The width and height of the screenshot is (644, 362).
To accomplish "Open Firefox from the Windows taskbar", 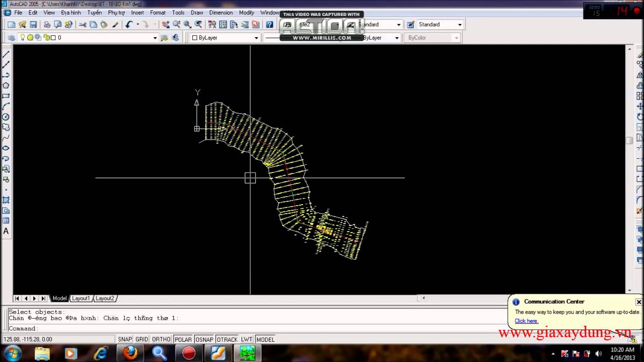I will [130, 353].
